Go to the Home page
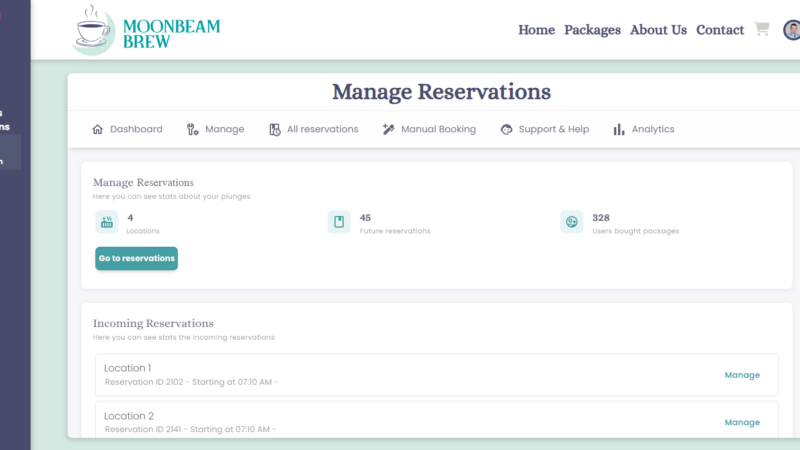The width and height of the screenshot is (800, 450). [536, 30]
